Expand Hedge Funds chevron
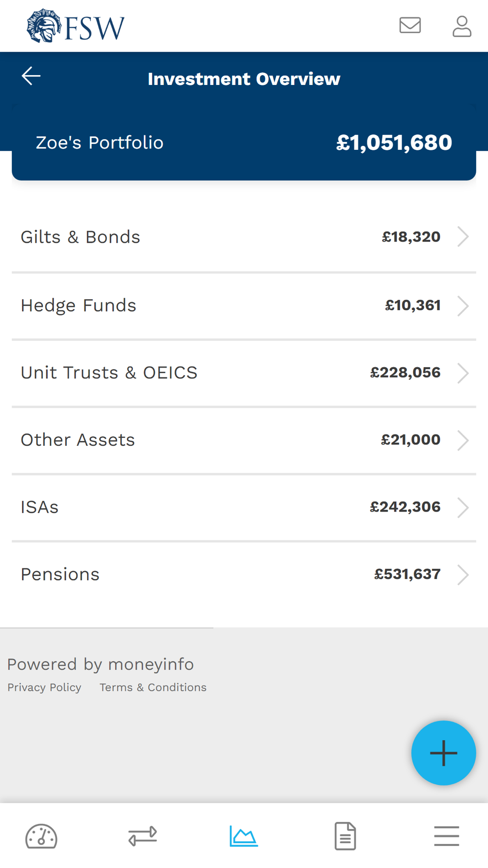488x868 pixels. (463, 306)
